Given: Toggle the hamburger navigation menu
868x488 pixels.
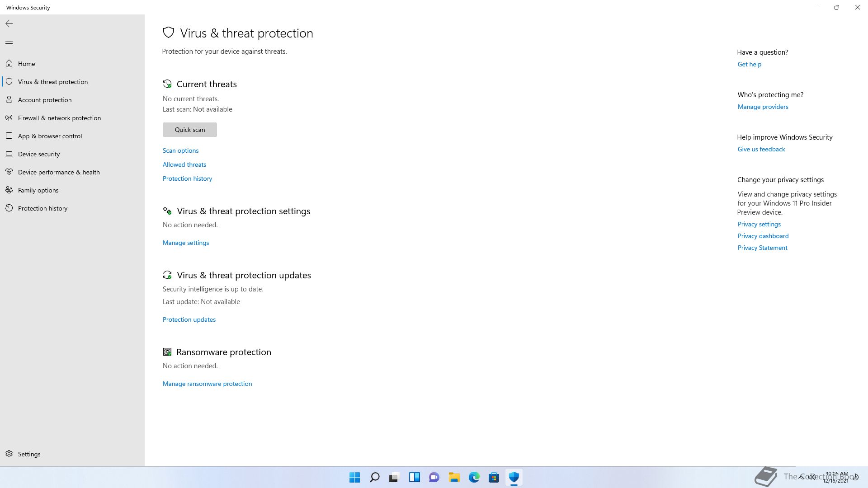Looking at the screenshot, I should 9,42.
